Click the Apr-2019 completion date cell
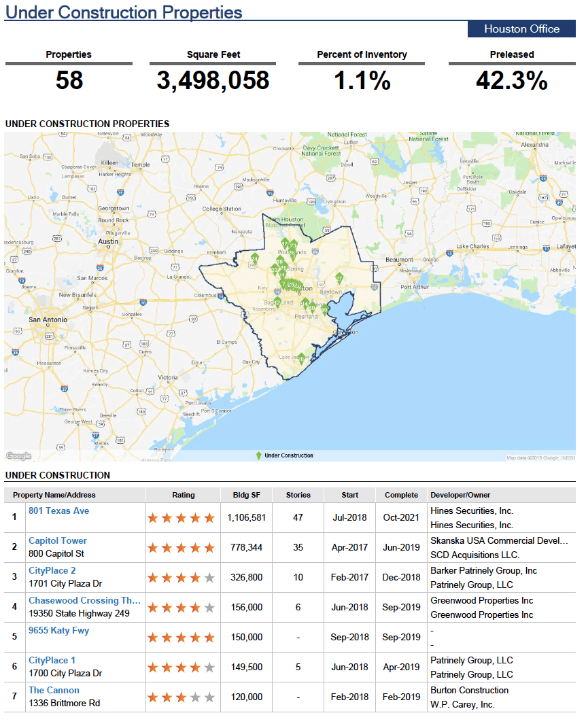Screen dimensions: 586x728 point(401,668)
